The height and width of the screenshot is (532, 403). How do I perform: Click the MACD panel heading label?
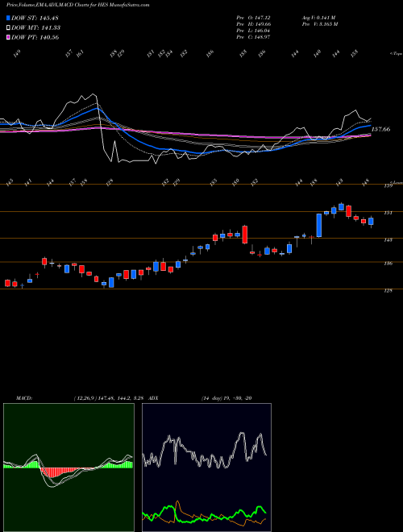click(x=23, y=398)
